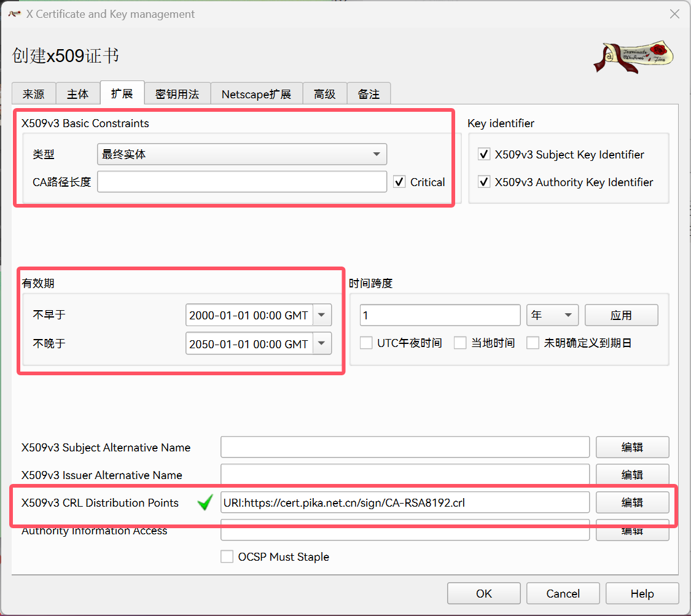The height and width of the screenshot is (616, 691).
Task: Click the X509v3 Basic Constraints group label
Action: pyautogui.click(x=85, y=123)
